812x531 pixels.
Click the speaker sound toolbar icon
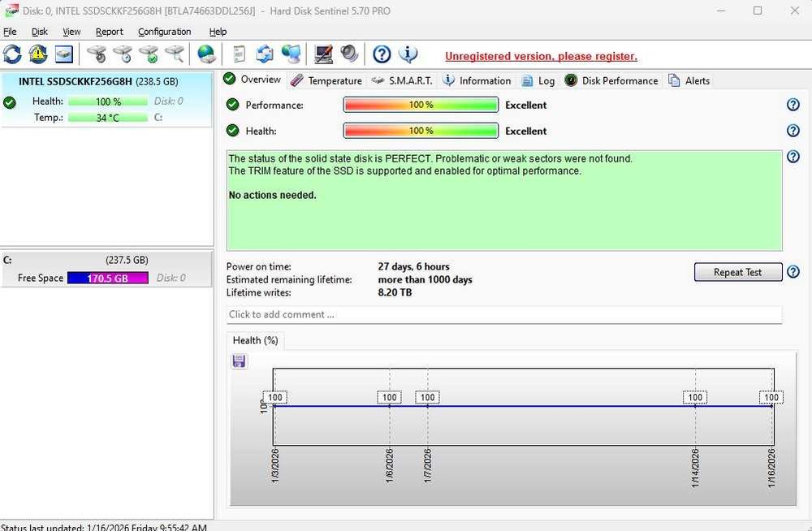(x=349, y=54)
